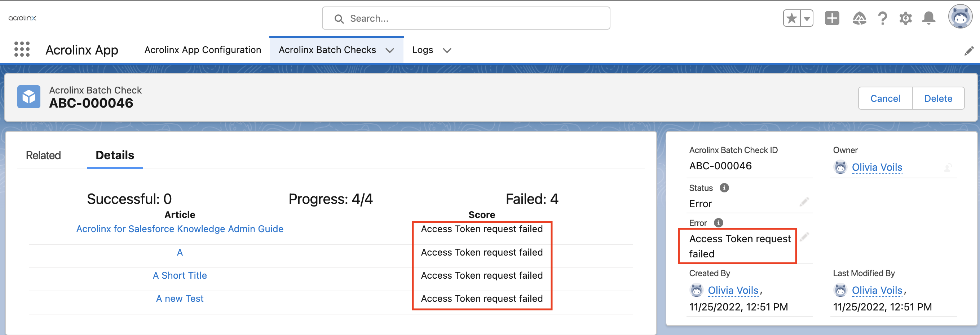Click the Delete button
This screenshot has height=335, width=980.
coord(938,98)
